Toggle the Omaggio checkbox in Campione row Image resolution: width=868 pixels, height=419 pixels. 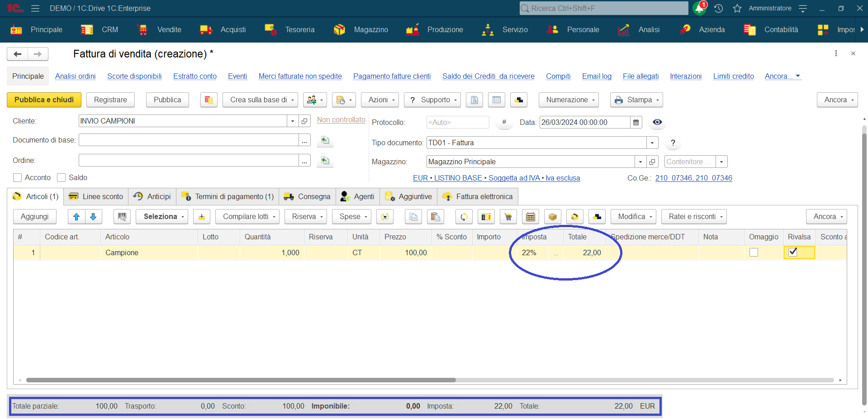pyautogui.click(x=754, y=252)
